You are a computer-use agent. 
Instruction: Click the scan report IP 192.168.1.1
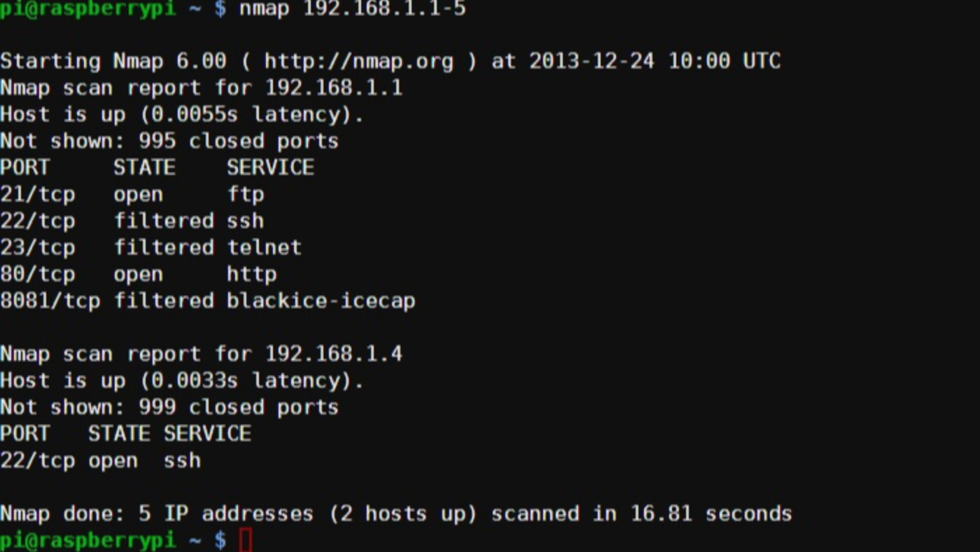coord(333,88)
